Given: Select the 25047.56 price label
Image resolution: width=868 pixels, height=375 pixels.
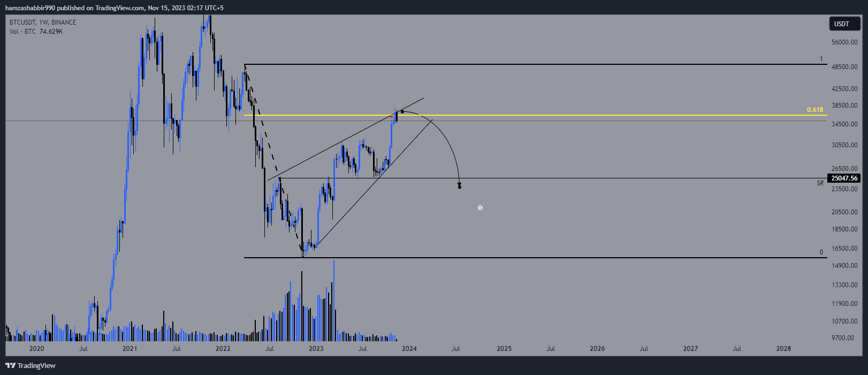Looking at the screenshot, I should coord(844,178).
